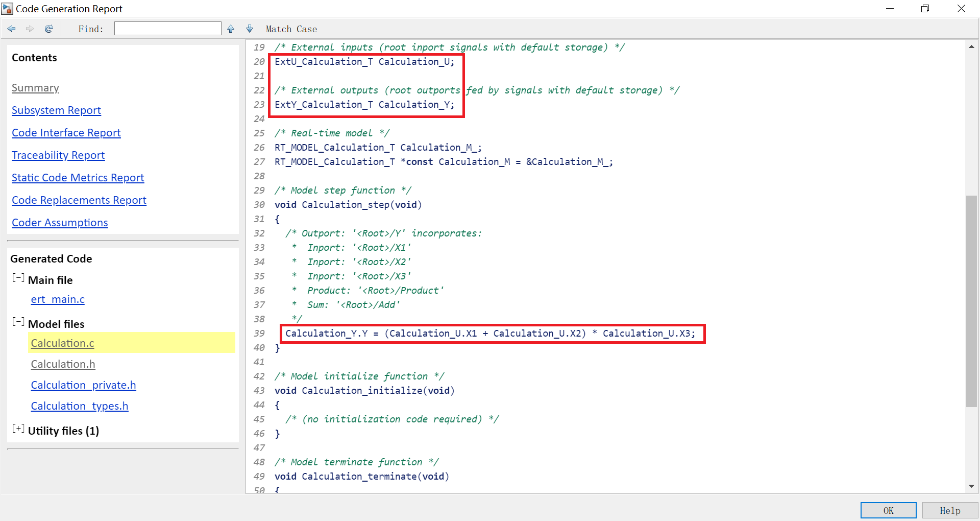Minimize the Code Generation Report window
This screenshot has width=980, height=521.
890,9
